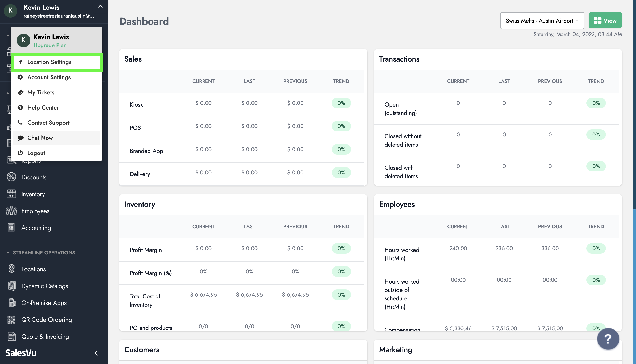Open Account Settings menu entry
Image resolution: width=636 pixels, height=364 pixels.
coord(56,77)
